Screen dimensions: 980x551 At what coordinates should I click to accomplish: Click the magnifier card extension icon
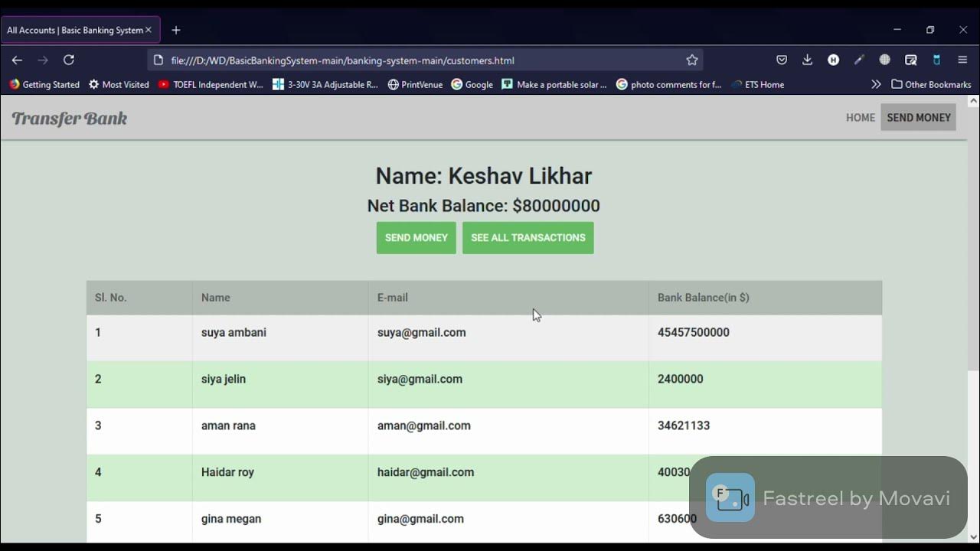[911, 60]
